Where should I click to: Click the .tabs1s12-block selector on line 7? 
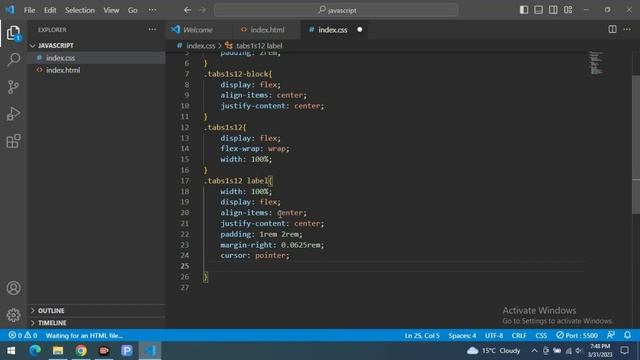pos(238,74)
